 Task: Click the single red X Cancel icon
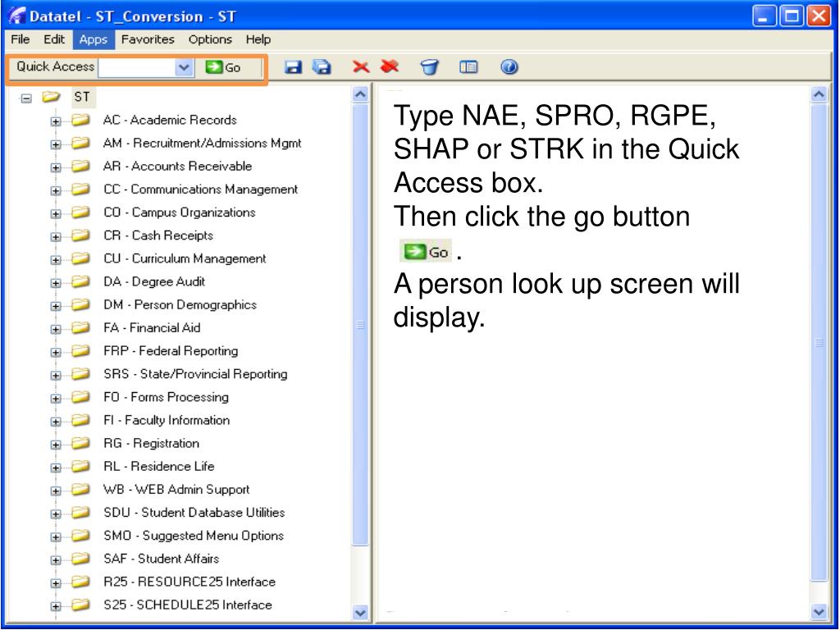point(361,67)
